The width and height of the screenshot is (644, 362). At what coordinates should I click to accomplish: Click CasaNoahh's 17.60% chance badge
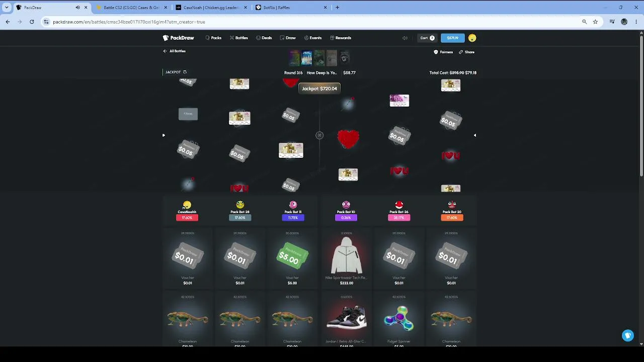(187, 218)
